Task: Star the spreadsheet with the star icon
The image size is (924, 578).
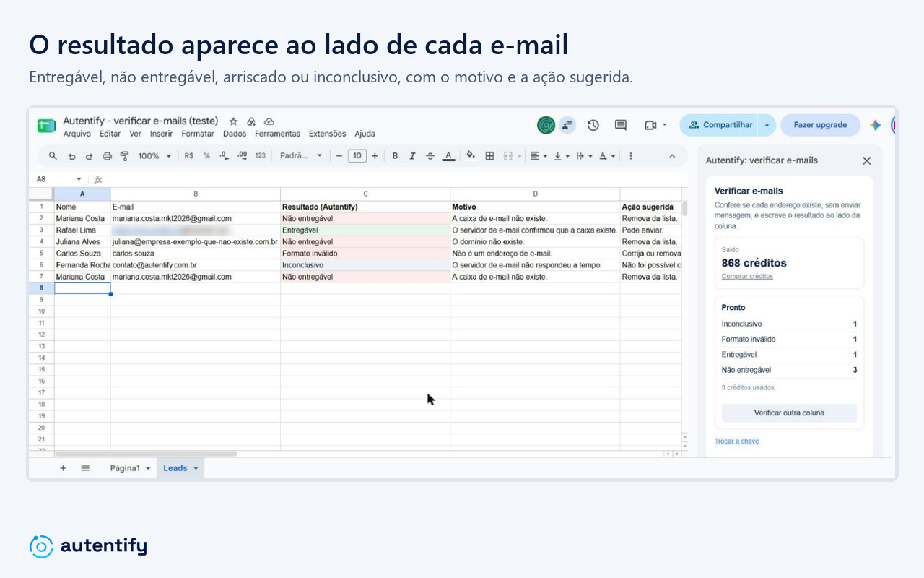Action: pyautogui.click(x=233, y=121)
